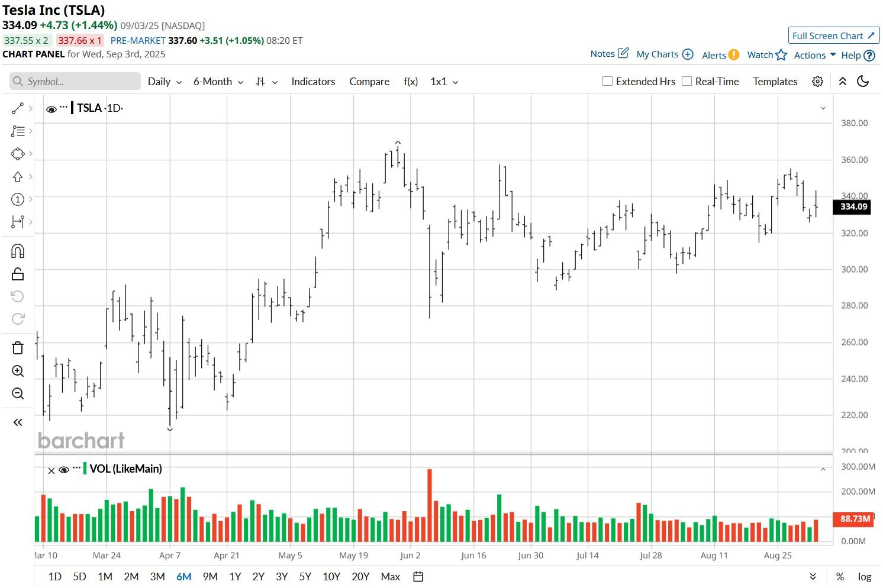Image resolution: width=883 pixels, height=588 pixels.
Task: Open the bar type selector
Action: click(x=266, y=82)
